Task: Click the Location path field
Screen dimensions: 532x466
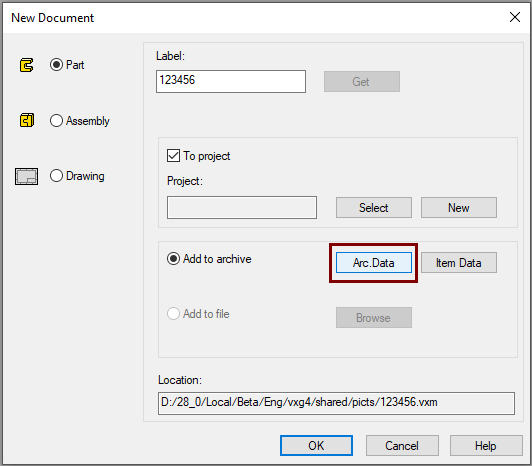Action: (x=336, y=403)
